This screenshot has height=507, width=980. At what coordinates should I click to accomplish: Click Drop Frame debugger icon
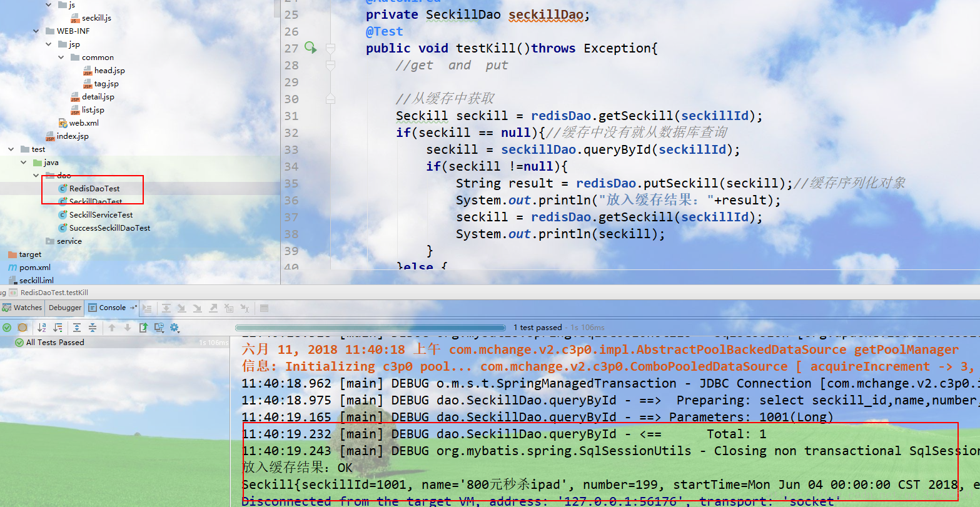point(229,308)
